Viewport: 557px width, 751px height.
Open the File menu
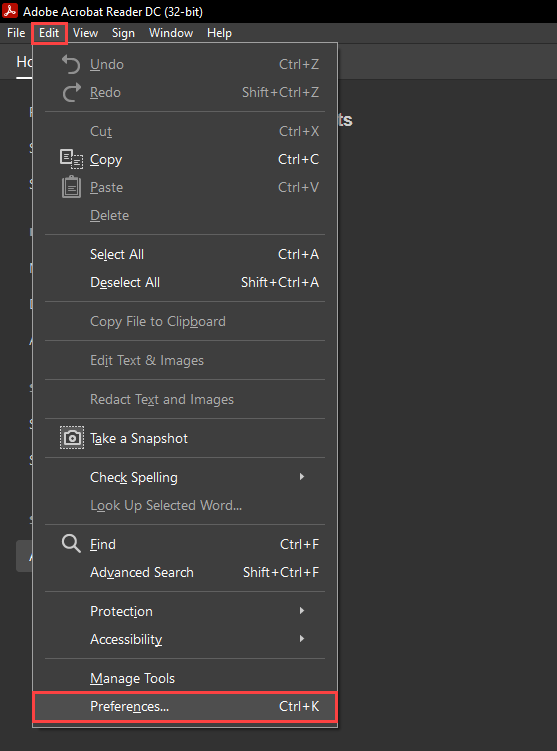click(x=16, y=33)
